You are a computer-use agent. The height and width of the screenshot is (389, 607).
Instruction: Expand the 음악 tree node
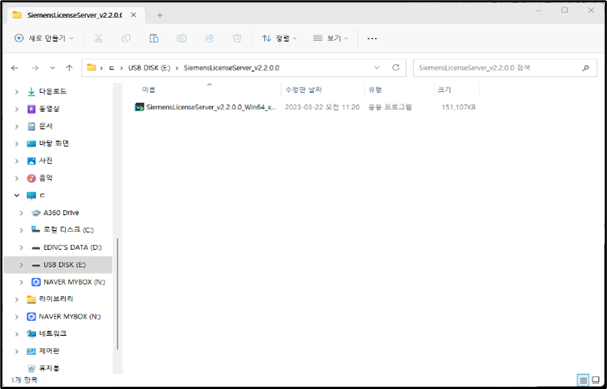click(17, 178)
